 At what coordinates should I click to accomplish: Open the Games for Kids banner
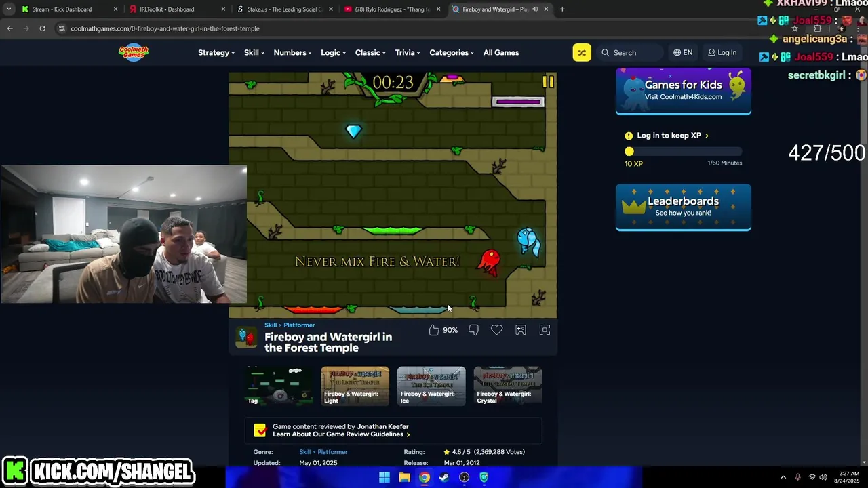click(683, 91)
